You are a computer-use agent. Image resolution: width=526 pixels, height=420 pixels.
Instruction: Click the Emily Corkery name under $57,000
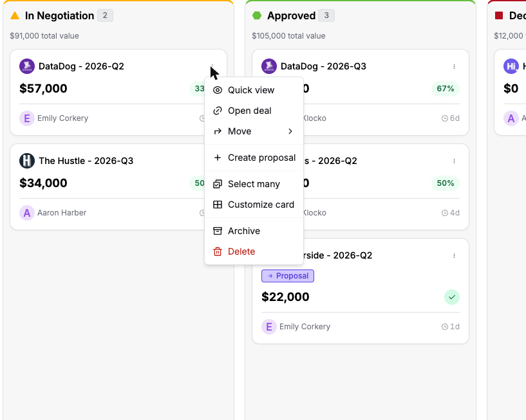(x=62, y=118)
